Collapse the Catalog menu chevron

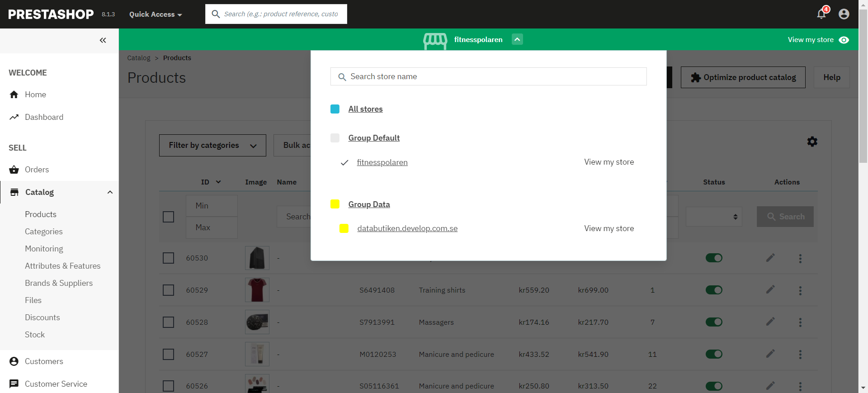tap(110, 192)
